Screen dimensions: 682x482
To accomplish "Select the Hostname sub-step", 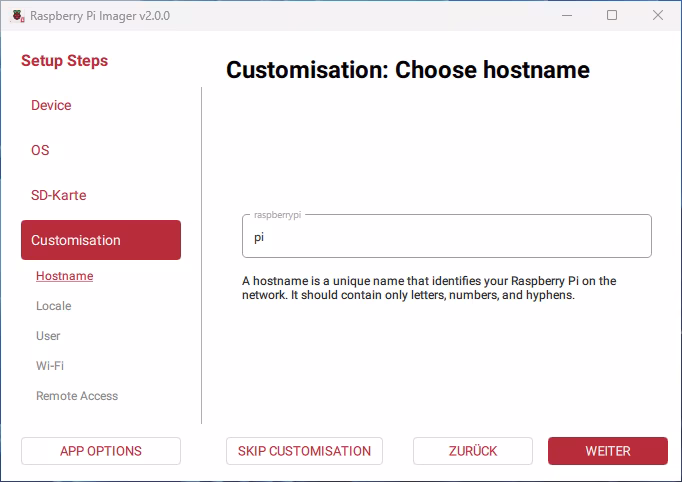I will (x=64, y=276).
